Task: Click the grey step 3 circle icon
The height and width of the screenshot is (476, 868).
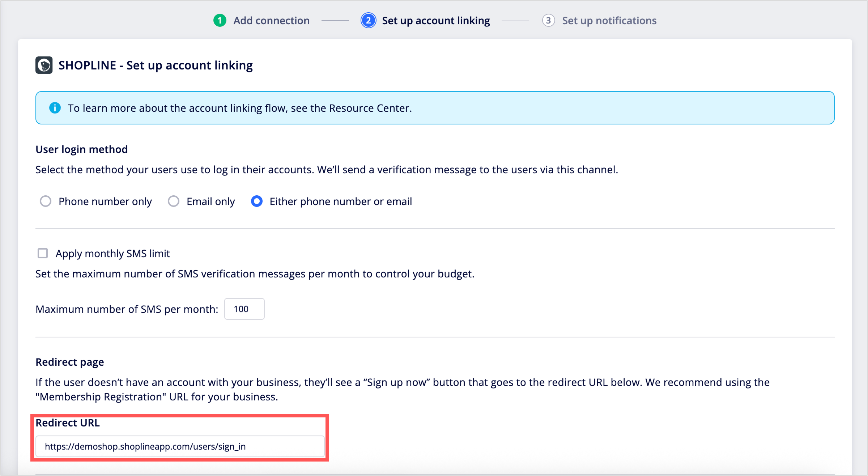Action: click(548, 21)
